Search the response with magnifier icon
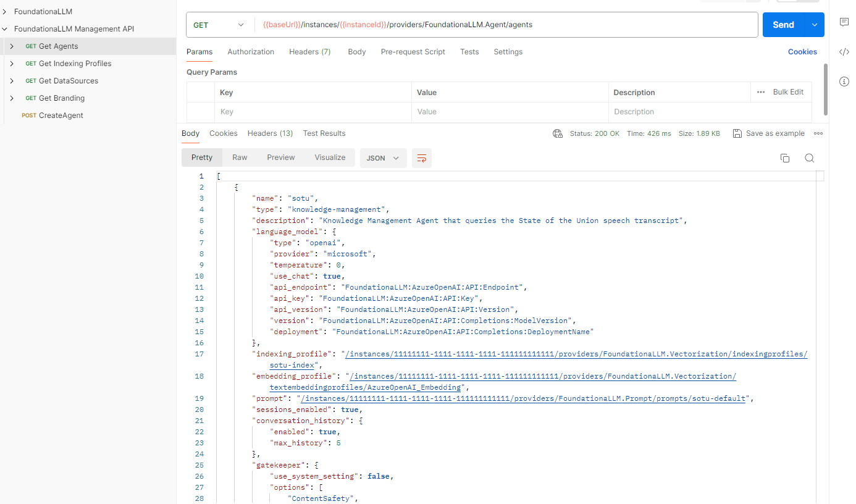 point(809,158)
